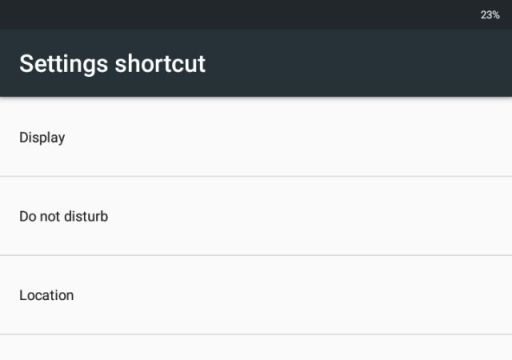Click the battery percentage in status bar
512x360 pixels.
[x=490, y=15]
